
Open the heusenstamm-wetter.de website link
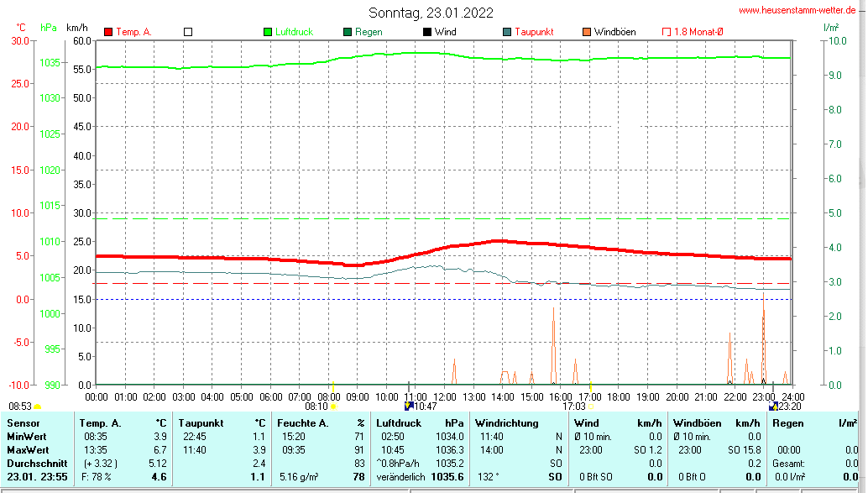(x=797, y=10)
